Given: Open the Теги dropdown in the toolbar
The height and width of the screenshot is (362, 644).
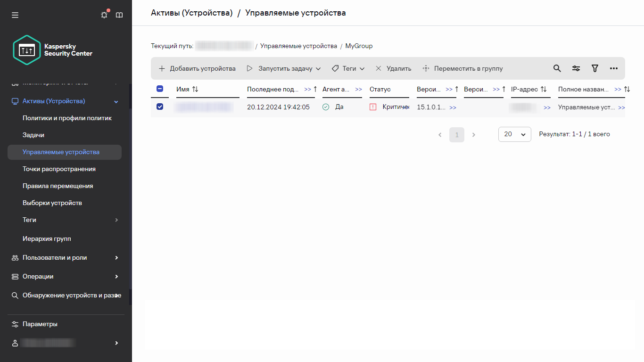Looking at the screenshot, I should [348, 68].
